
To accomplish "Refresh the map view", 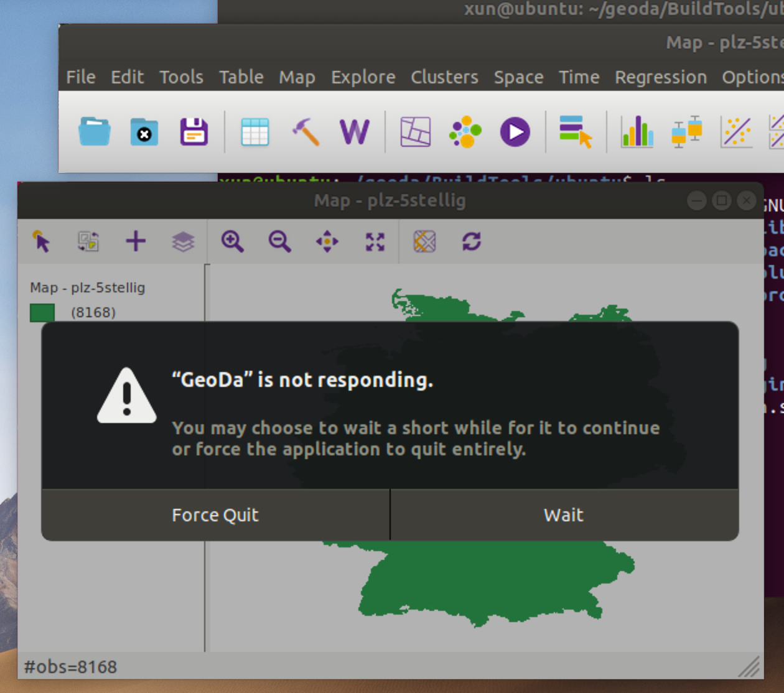I will (471, 242).
